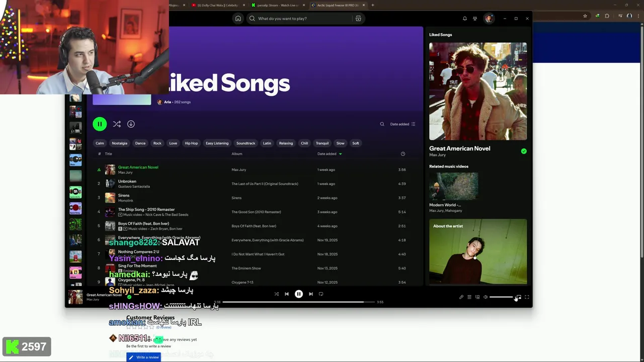
Task: Click the duration clock column header
Action: coord(403,154)
